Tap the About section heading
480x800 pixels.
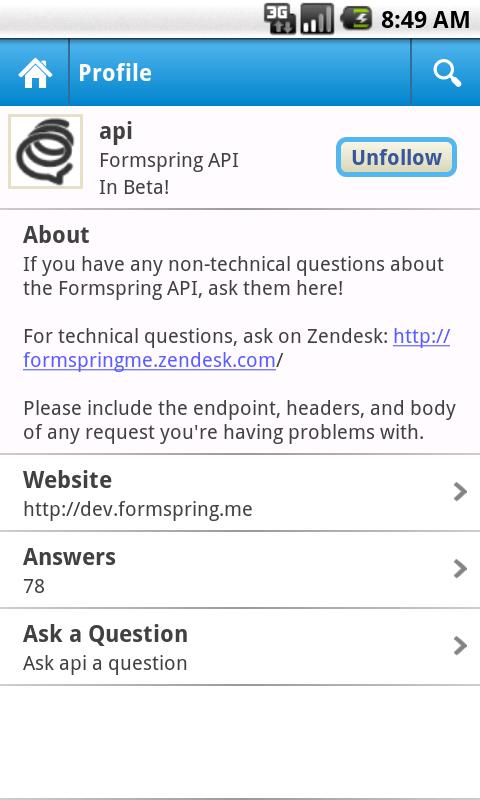point(56,235)
